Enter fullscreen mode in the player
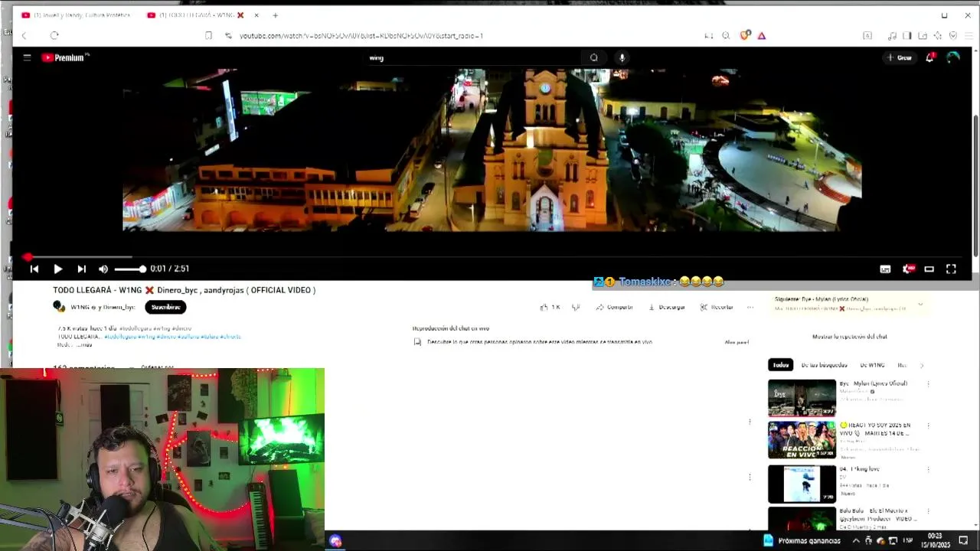 (x=951, y=269)
